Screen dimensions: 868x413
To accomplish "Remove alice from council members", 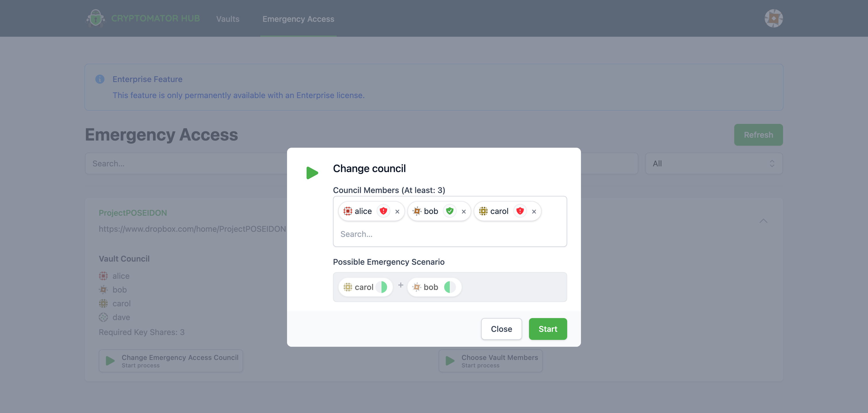I will pos(397,211).
